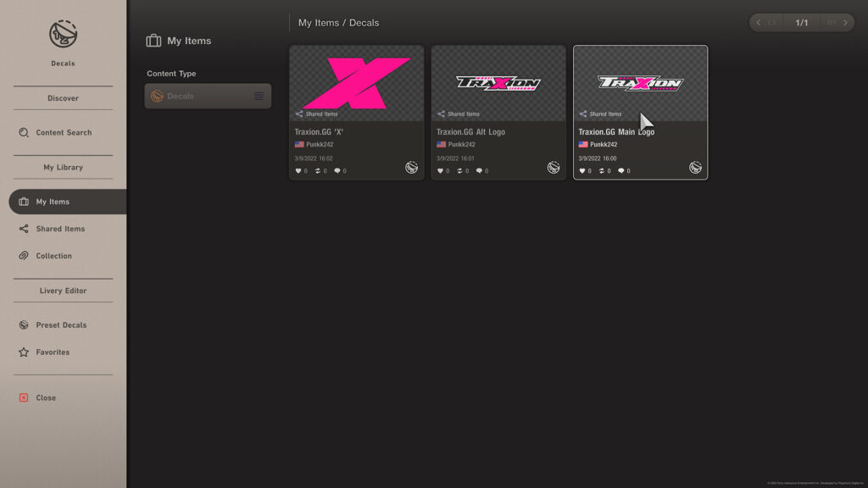Screen dimensions: 868x488
Task: Click the heart likes icon on Alt Logo card
Action: 440,171
